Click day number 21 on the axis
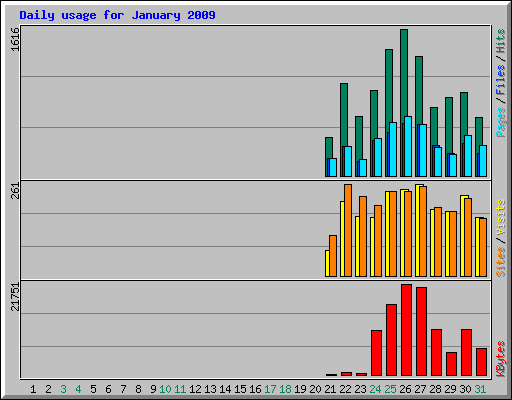Screen dimensions: 512x400 pyautogui.click(x=330, y=389)
